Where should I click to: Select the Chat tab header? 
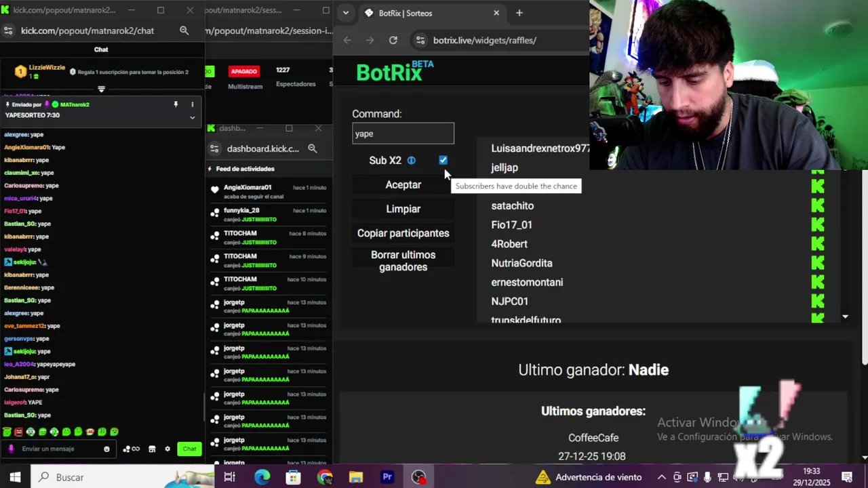point(101,49)
